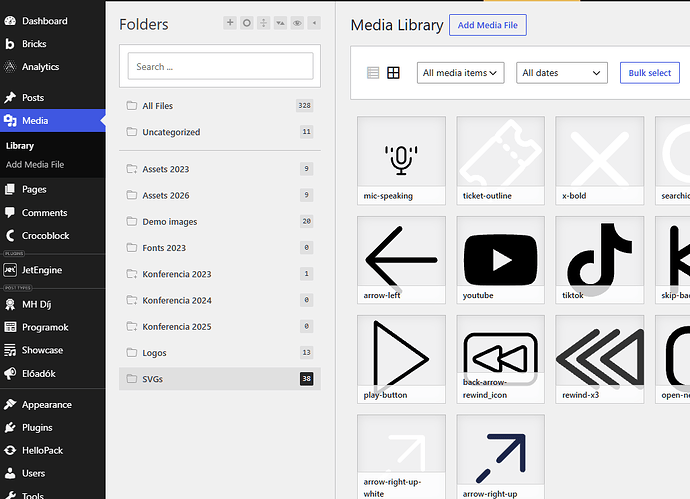690x499 pixels.
Task: Open the play-button thumbnail
Action: coord(401,359)
